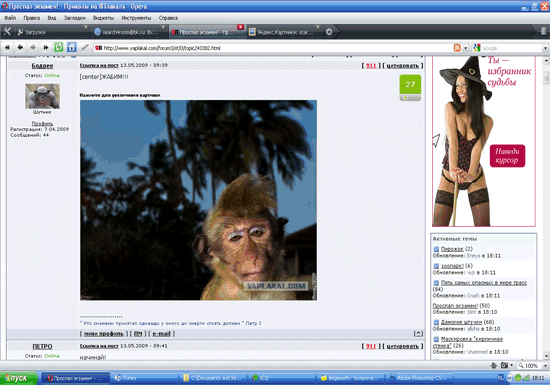Click the language indicator in the system tray
Image resolution: width=550 pixels, height=385 pixels.
[501, 378]
